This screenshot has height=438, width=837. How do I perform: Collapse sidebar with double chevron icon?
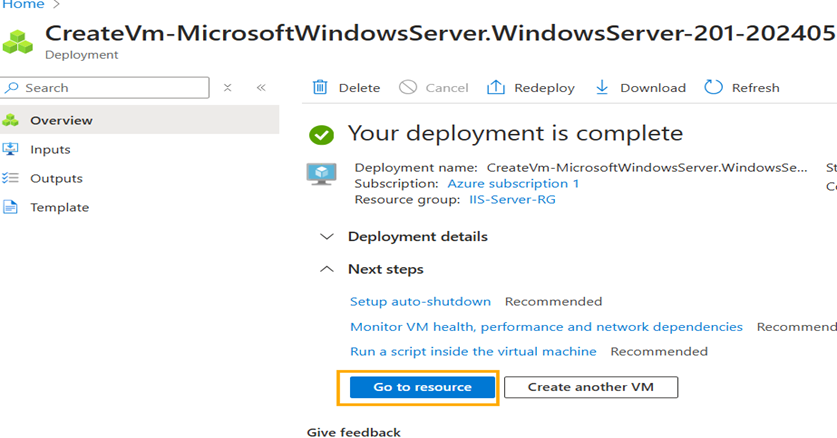[261, 88]
